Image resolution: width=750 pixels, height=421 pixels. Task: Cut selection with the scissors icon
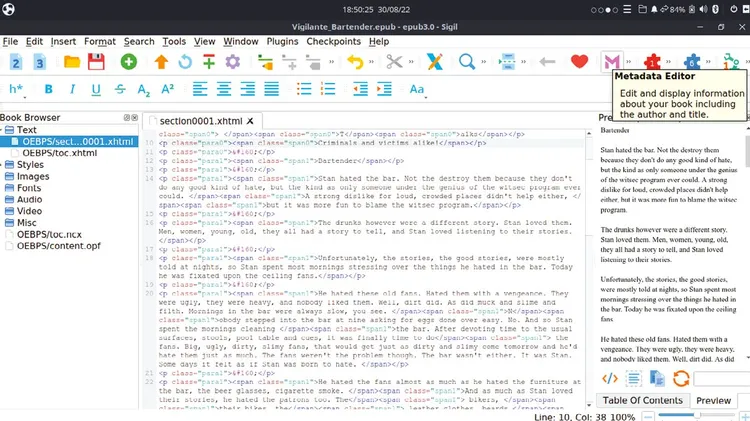tap(395, 62)
